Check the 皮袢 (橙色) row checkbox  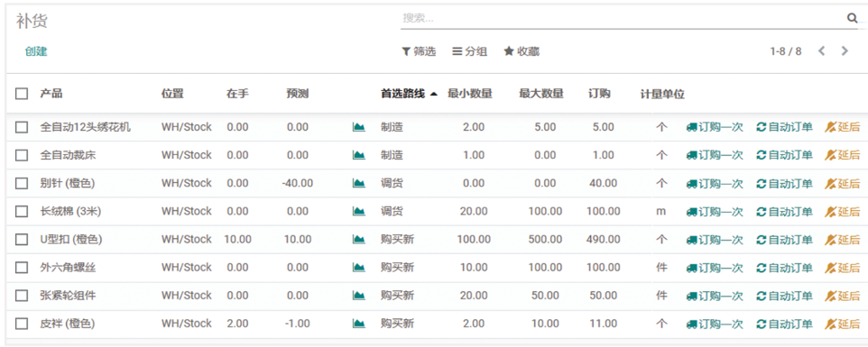22,324
